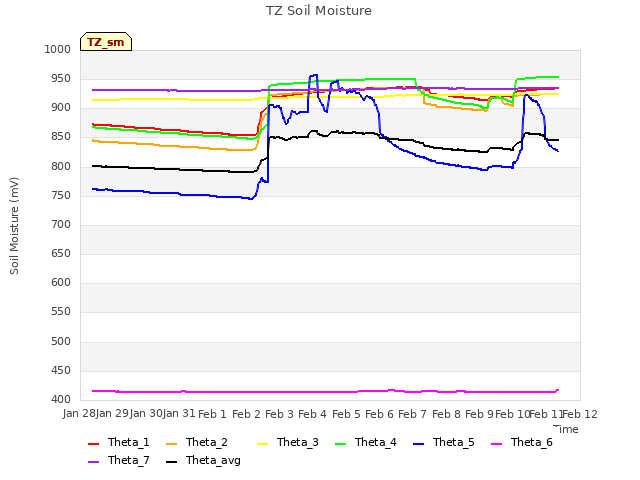
Task: Toggle the Theta_5 legend entry
Action: [x=444, y=442]
